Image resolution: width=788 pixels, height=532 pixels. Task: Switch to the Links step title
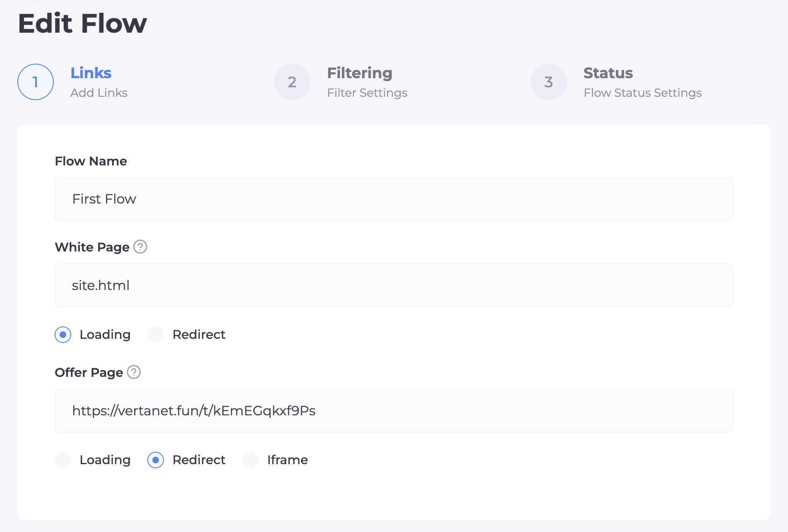coord(91,73)
